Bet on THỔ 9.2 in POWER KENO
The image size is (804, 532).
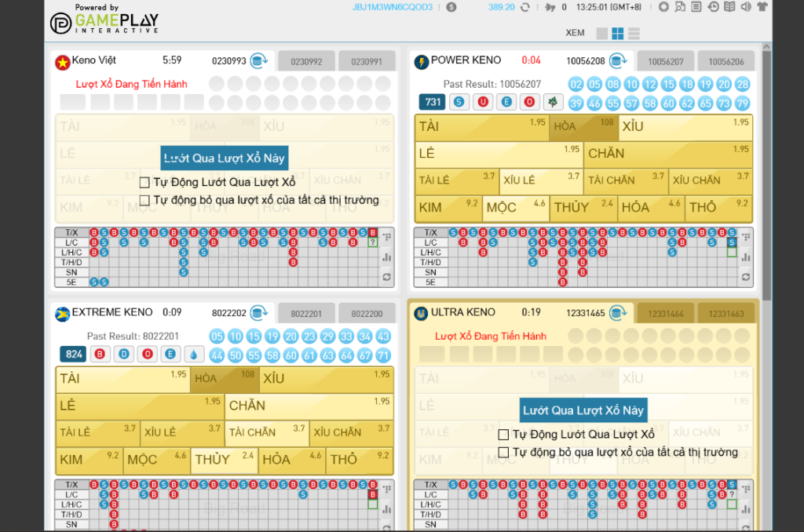(719, 209)
